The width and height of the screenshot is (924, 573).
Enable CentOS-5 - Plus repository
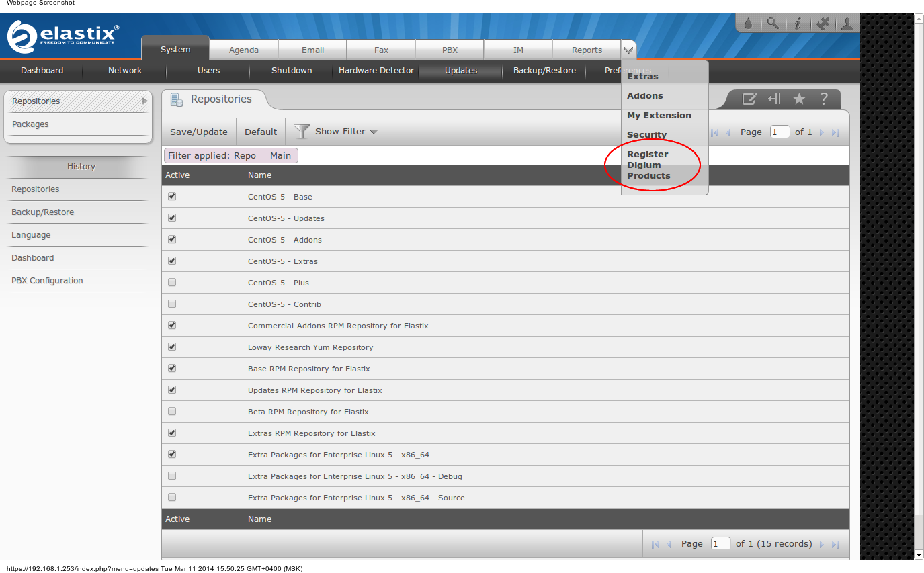click(172, 282)
